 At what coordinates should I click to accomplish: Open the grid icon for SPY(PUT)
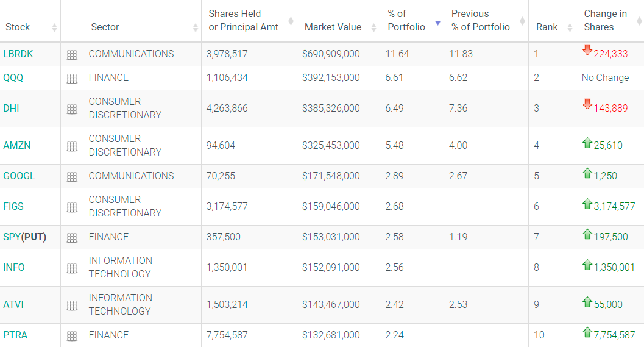[72, 238]
